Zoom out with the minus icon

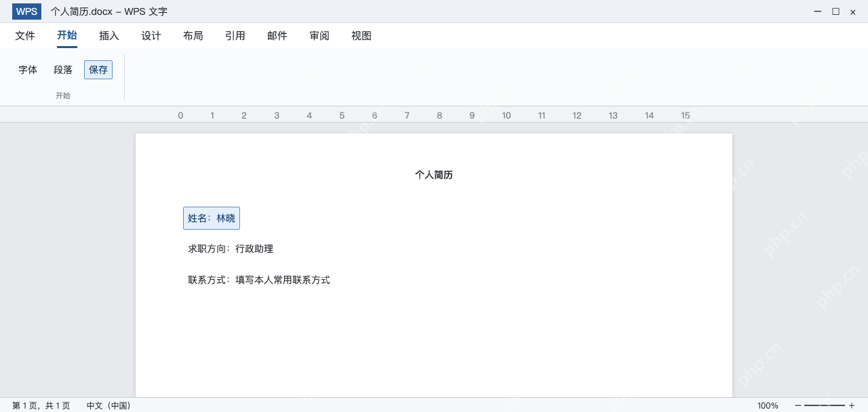pos(798,405)
